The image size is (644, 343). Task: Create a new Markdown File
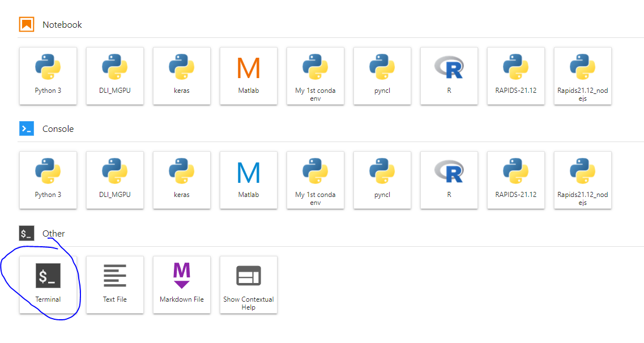pyautogui.click(x=182, y=285)
